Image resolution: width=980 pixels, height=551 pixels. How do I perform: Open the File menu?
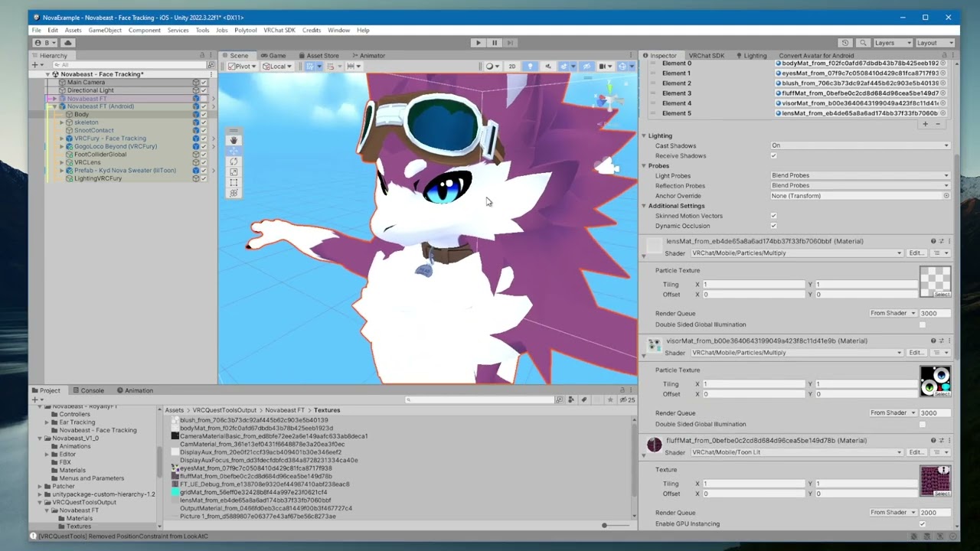pos(37,31)
